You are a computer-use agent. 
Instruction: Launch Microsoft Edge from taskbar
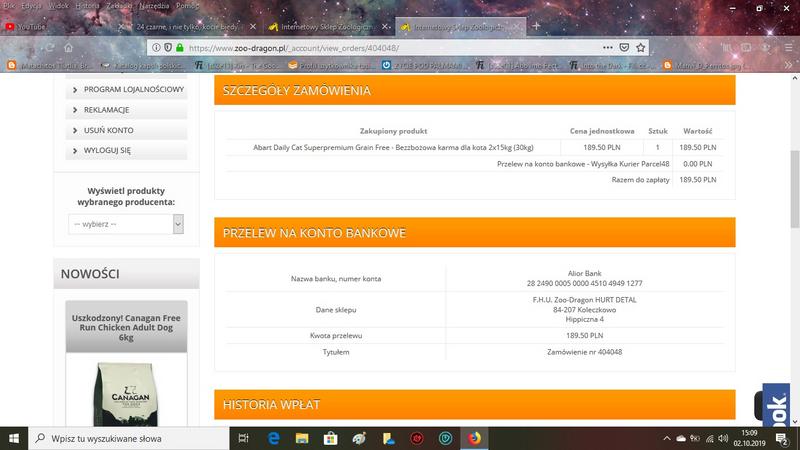273,438
